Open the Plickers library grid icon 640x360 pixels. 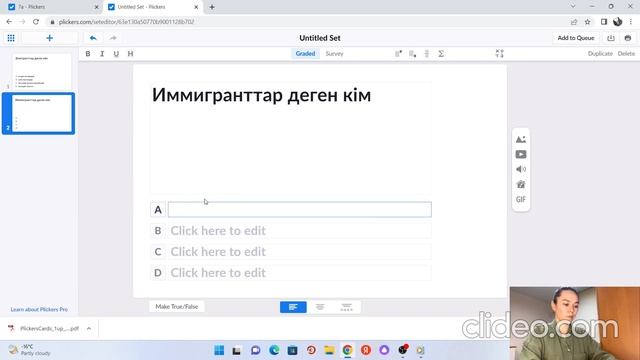(x=11, y=38)
